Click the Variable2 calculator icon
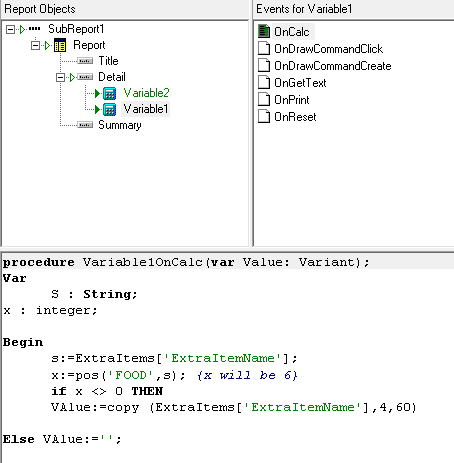Viewport: 454px width, 463px height. [109, 93]
